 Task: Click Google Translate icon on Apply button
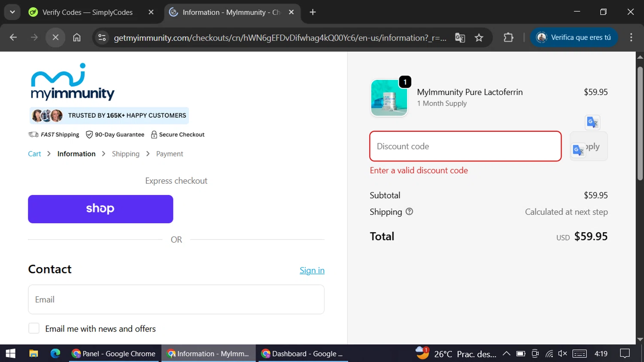[x=578, y=150]
